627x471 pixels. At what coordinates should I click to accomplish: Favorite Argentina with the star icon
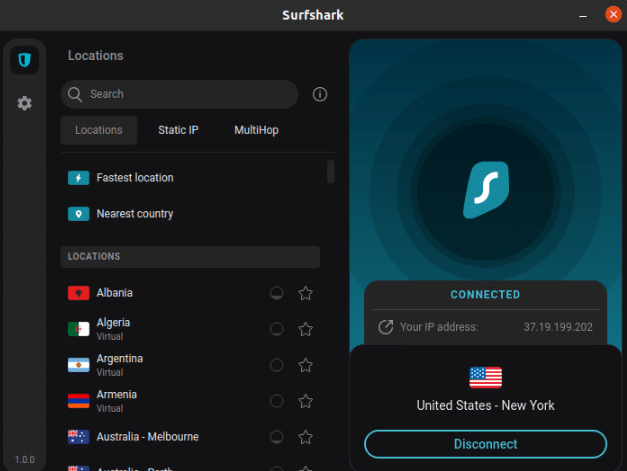[x=306, y=365]
